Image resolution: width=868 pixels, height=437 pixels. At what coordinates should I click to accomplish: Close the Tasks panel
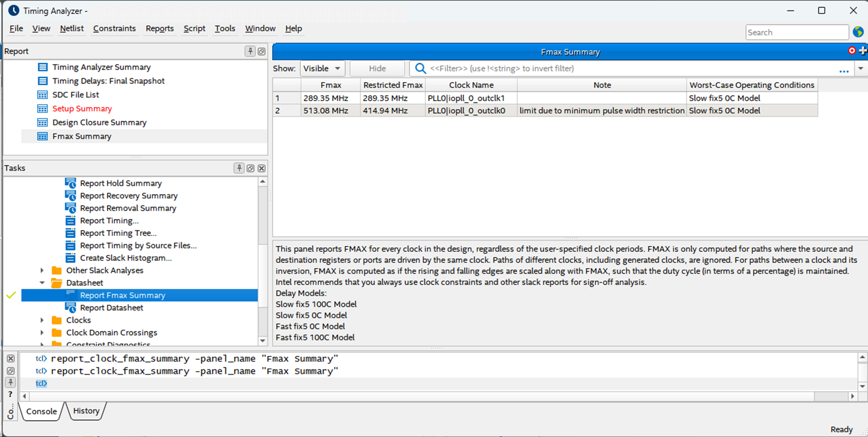(262, 168)
